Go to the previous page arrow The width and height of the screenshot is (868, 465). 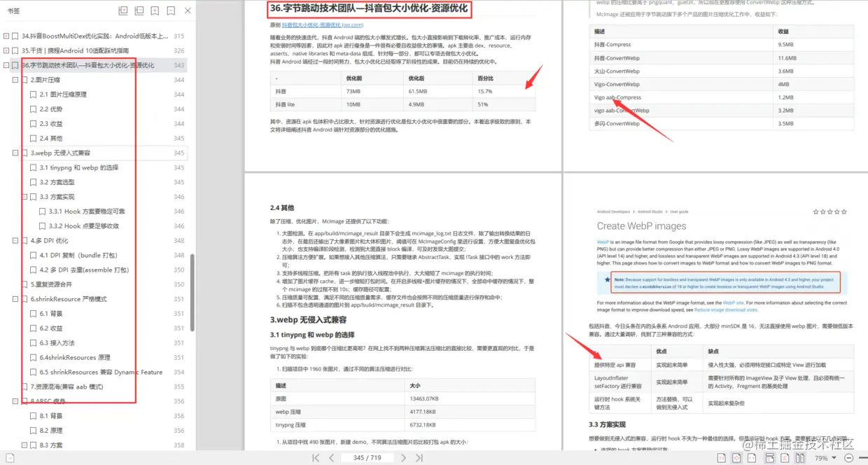(332, 458)
